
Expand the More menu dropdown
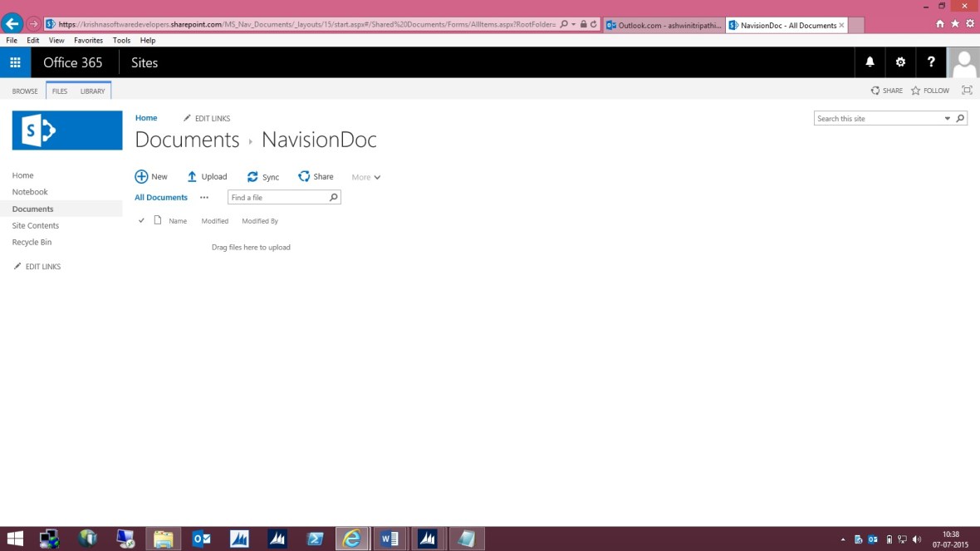pyautogui.click(x=365, y=176)
